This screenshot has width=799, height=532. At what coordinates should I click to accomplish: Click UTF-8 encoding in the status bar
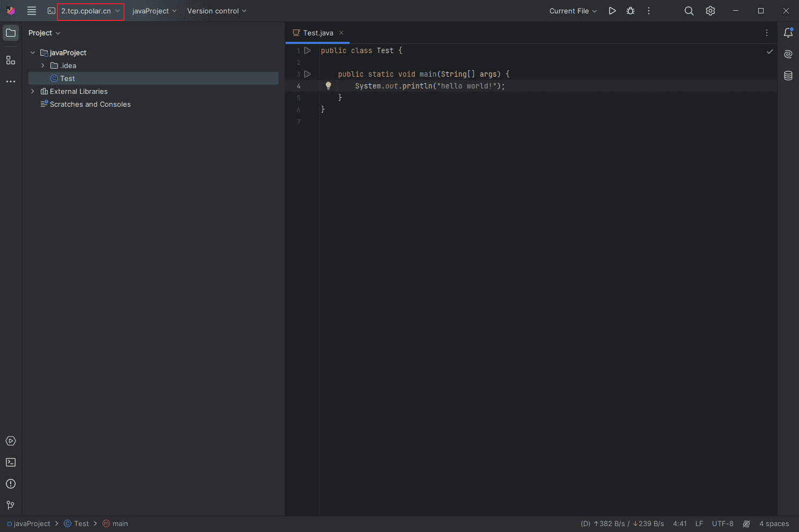tap(722, 523)
